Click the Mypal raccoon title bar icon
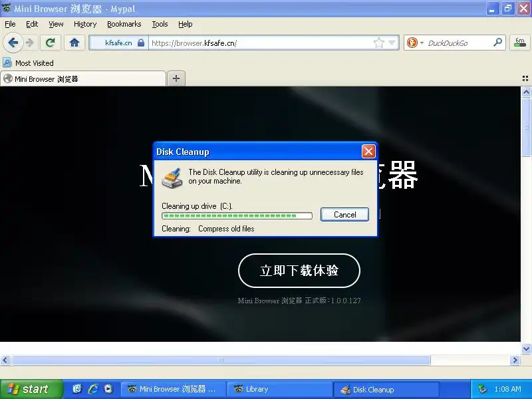Image resolution: width=532 pixels, height=399 pixels. [7, 7]
